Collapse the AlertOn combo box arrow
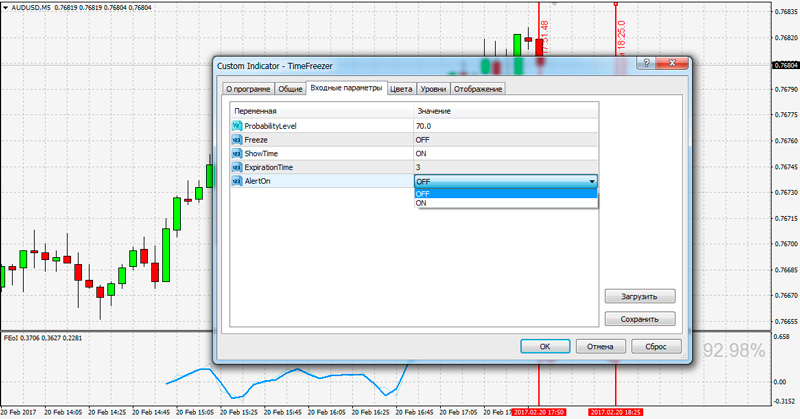This screenshot has height=419, width=800. (x=592, y=181)
